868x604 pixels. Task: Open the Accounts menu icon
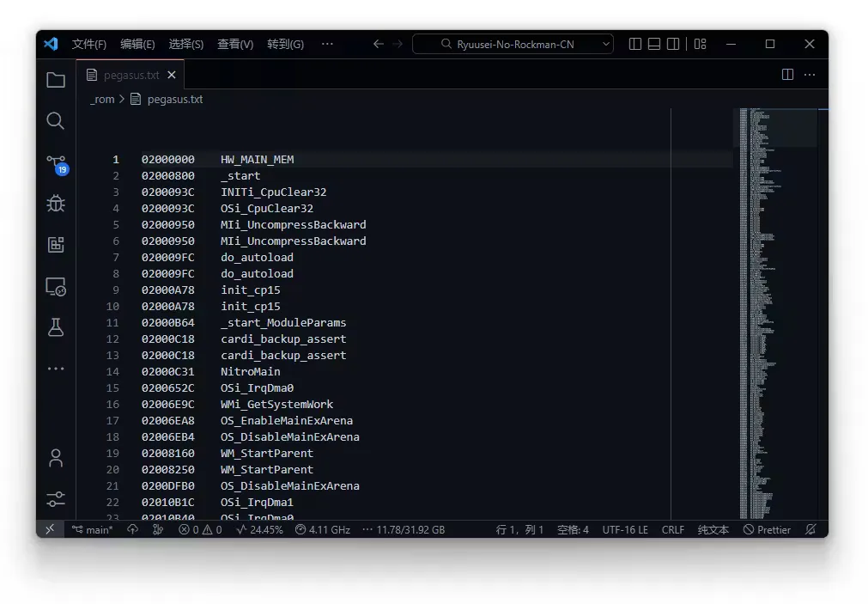[x=56, y=458]
